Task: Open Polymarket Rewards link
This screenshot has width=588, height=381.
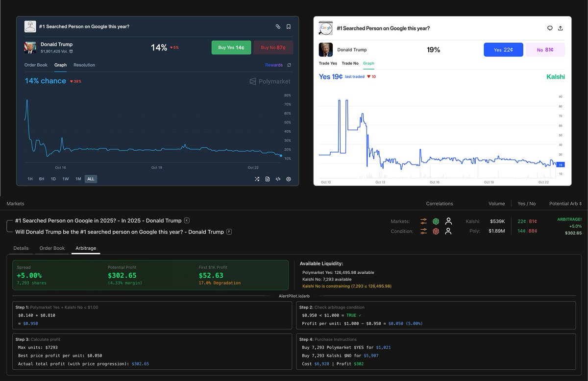Action: pyautogui.click(x=274, y=65)
